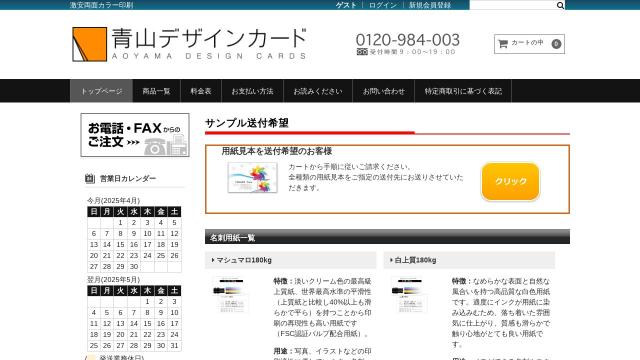Open the お問い合わせ menu item
This screenshot has width=640, height=360.
(x=384, y=91)
